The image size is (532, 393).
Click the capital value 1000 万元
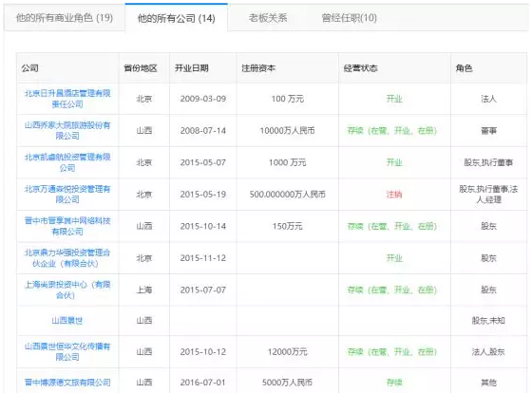tap(287, 162)
